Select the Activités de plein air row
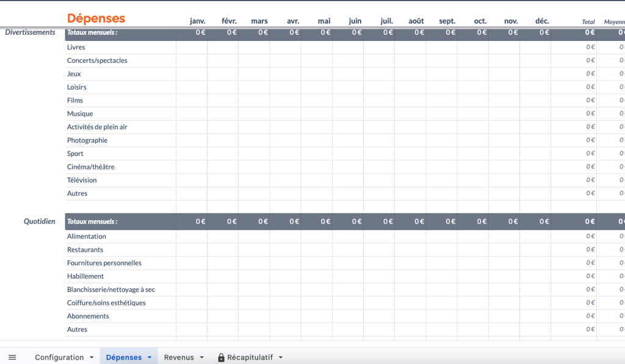The width and height of the screenshot is (625, 364). [97, 127]
